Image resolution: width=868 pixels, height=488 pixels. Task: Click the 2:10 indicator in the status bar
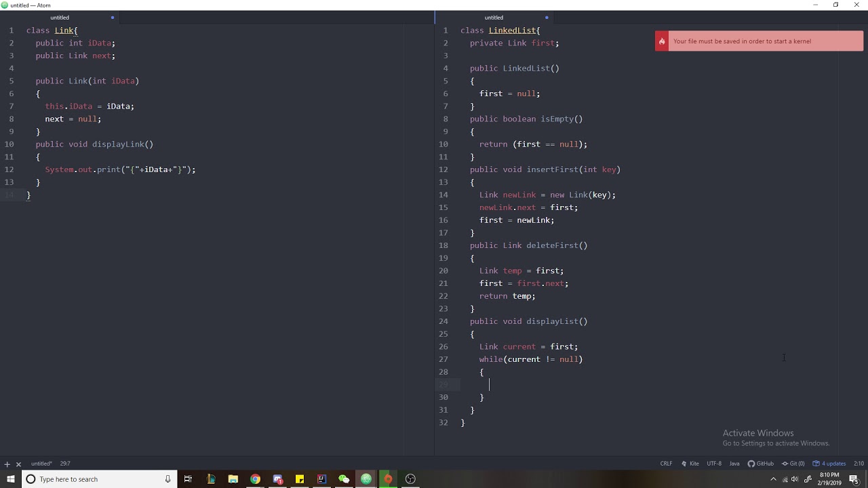[x=859, y=464]
